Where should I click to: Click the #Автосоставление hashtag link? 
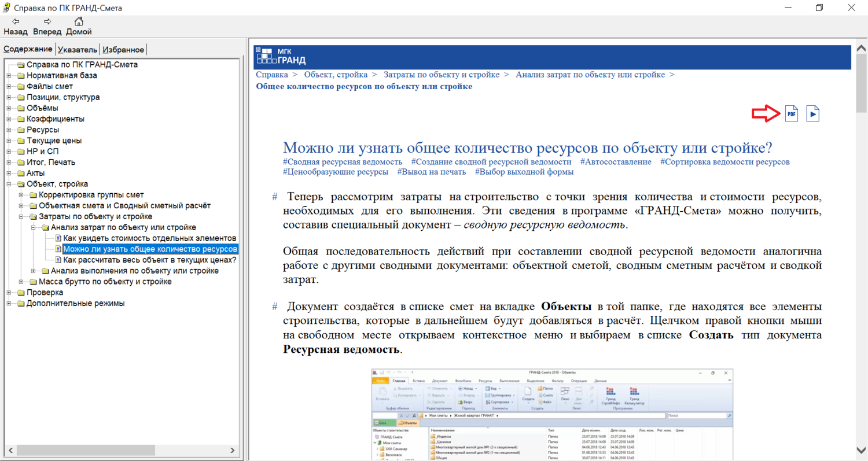tap(616, 162)
